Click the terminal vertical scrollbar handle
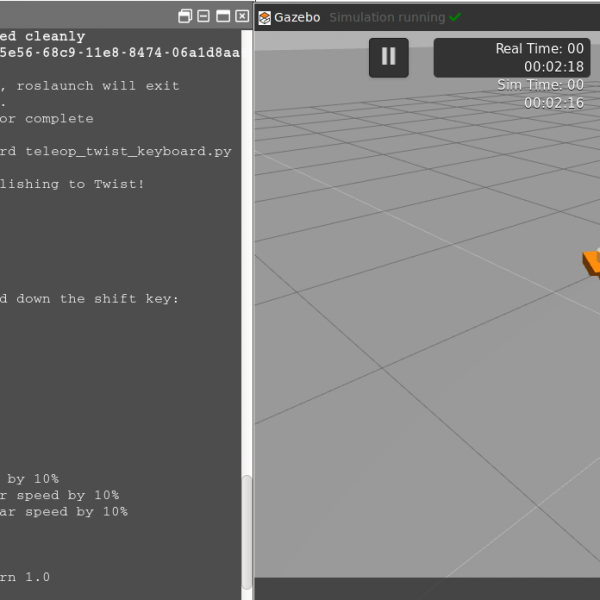 pos(247,532)
